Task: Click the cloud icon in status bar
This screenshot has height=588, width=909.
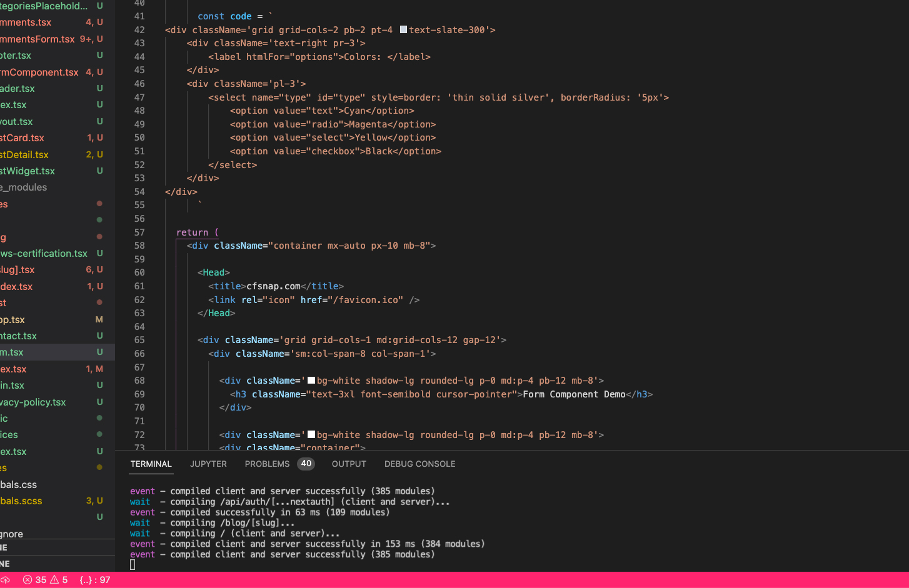Action: pos(5,580)
